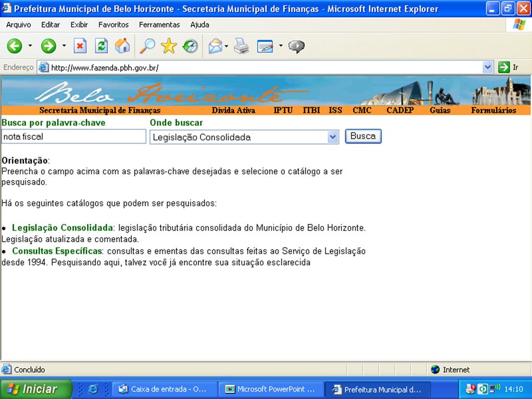The height and width of the screenshot is (399, 532).
Task: Switch to Caixa de entrada taskbar item
Action: click(x=164, y=389)
